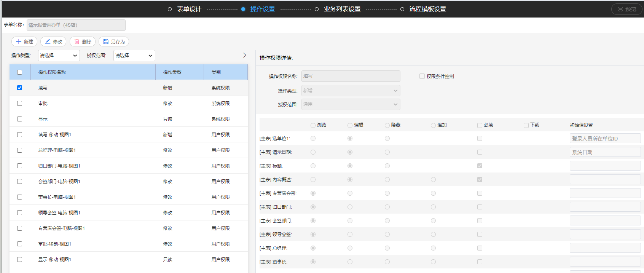
Task: Toggle the select-all checkbox in table header
Action: click(20, 72)
